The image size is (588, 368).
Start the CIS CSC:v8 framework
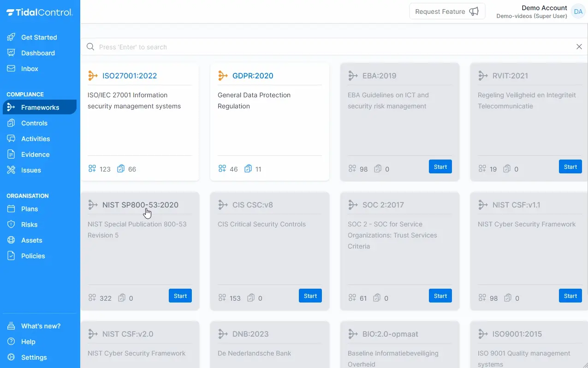[310, 296]
